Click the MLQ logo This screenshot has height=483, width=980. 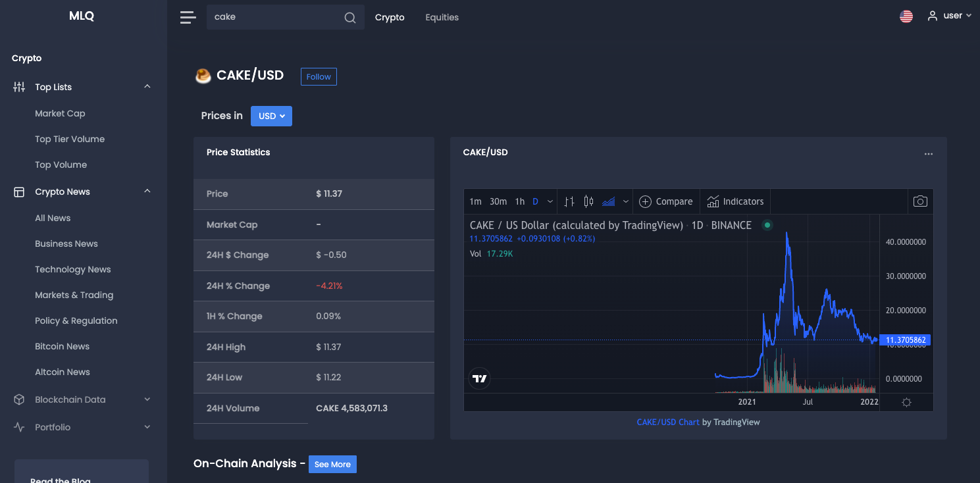coord(82,16)
